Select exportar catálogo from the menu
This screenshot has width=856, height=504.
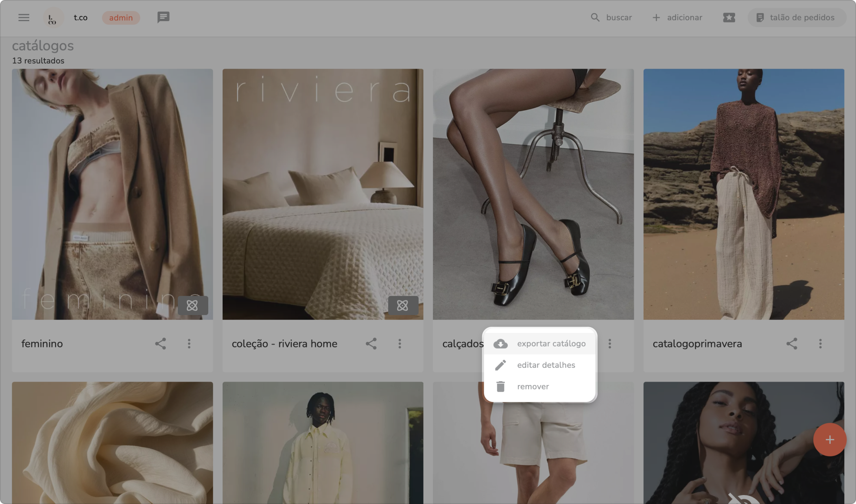pyautogui.click(x=539, y=344)
